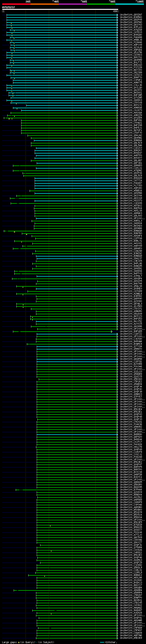Select UniRef100_C6T6I3 hit label
146x644 pixels.
(131, 75)
